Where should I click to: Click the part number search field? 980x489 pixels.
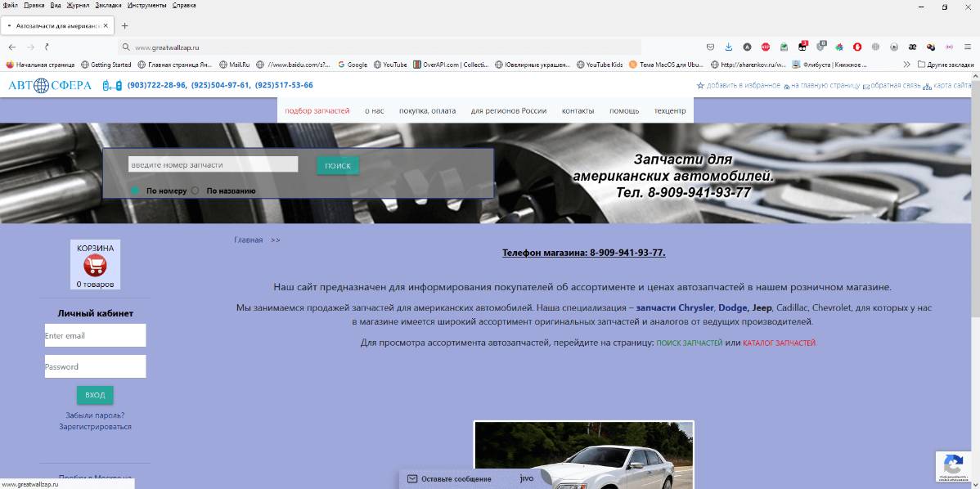213,165
